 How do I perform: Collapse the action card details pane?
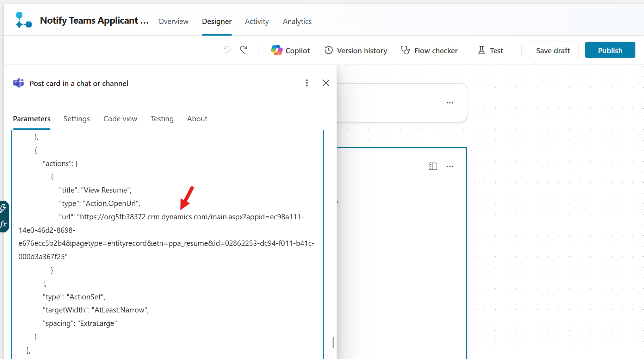tap(433, 166)
